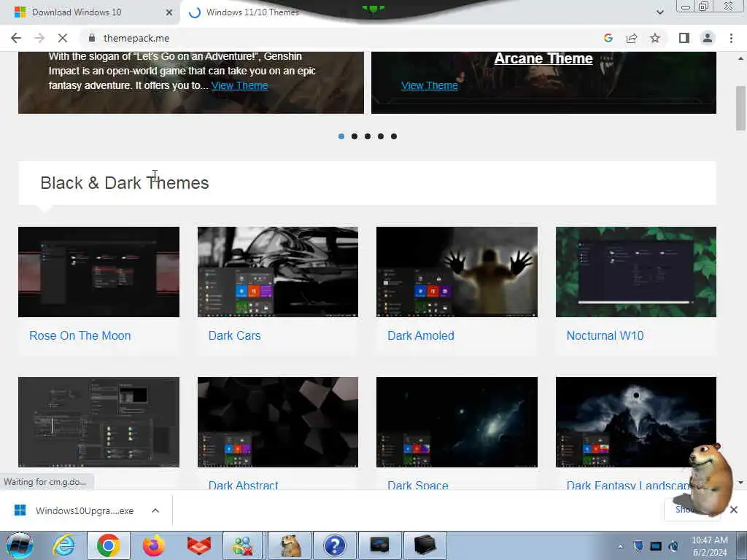Open Chrome's three-dot menu
The width and height of the screenshot is (747, 560).
[x=731, y=38]
